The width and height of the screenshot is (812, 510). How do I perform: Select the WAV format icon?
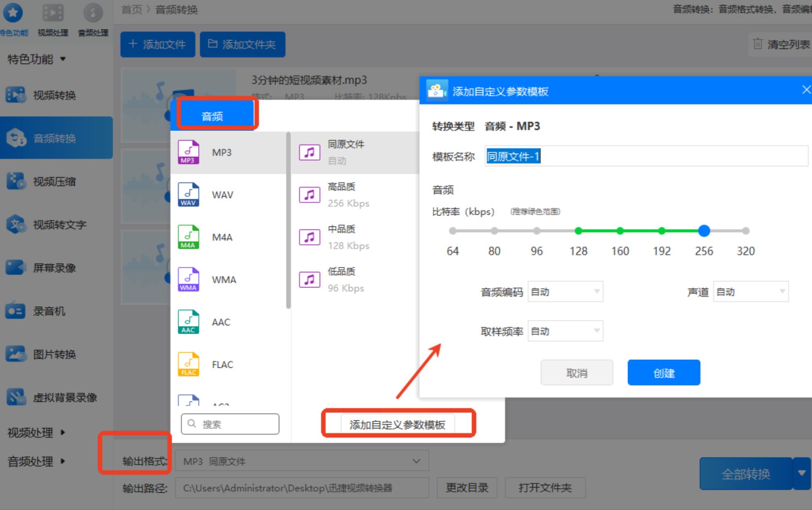click(x=188, y=195)
